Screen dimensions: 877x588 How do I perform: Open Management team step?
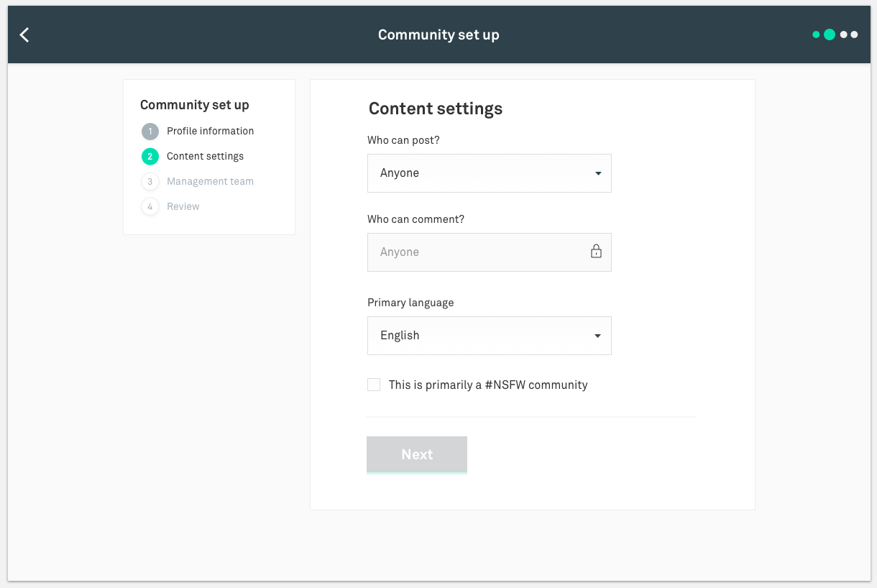coord(210,182)
